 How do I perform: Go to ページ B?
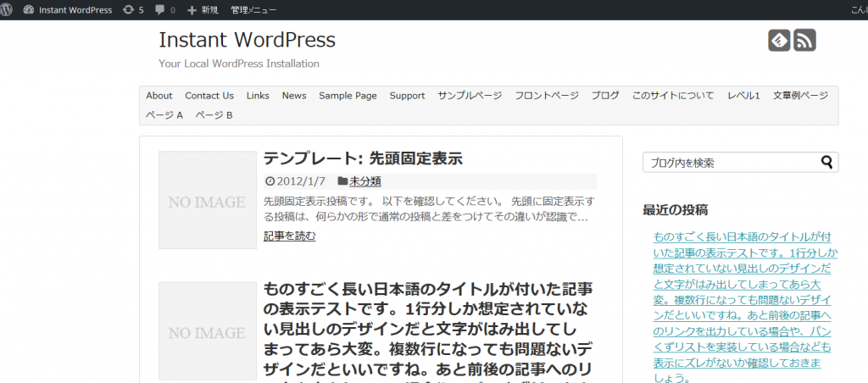[214, 115]
